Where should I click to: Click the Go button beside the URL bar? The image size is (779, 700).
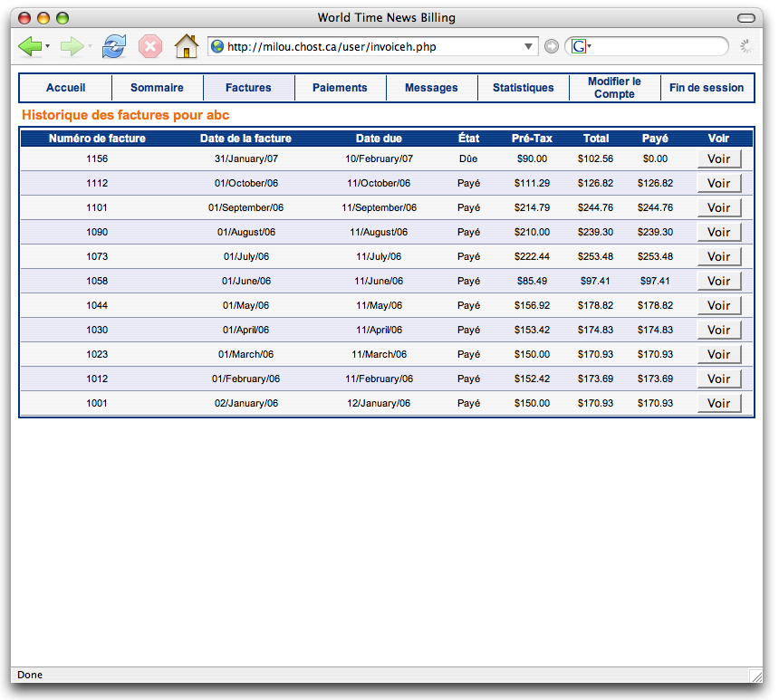click(x=552, y=46)
